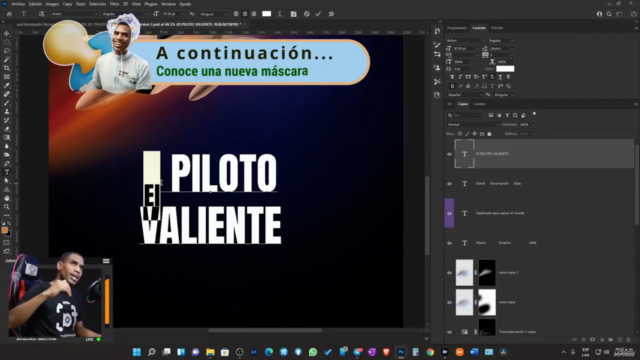
Task: Open font style dropdown in options bar
Action: click(124, 14)
